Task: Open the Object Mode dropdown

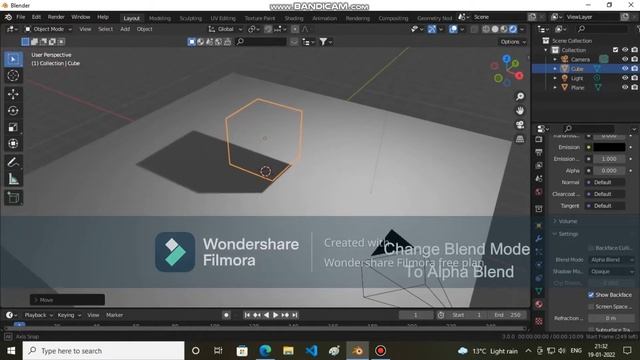Action: (48, 29)
